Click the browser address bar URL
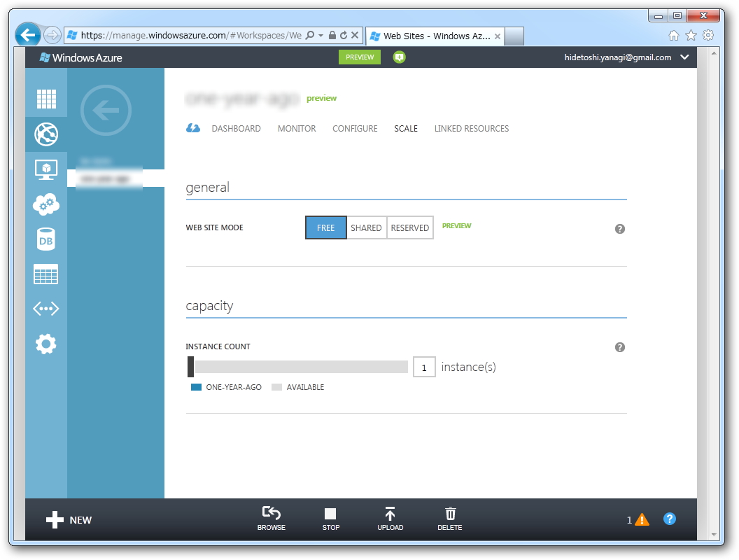The image size is (739, 560). [x=191, y=36]
